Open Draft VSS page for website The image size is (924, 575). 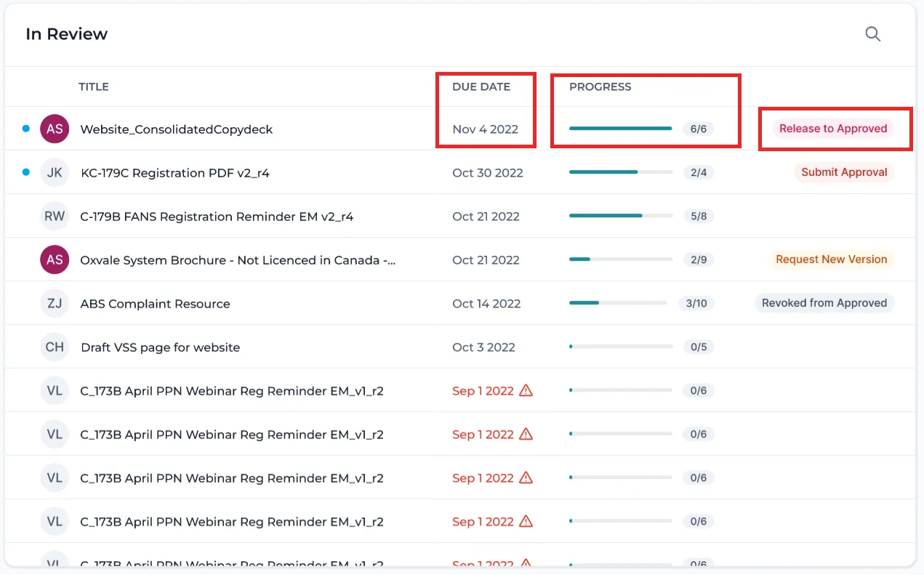tap(160, 347)
